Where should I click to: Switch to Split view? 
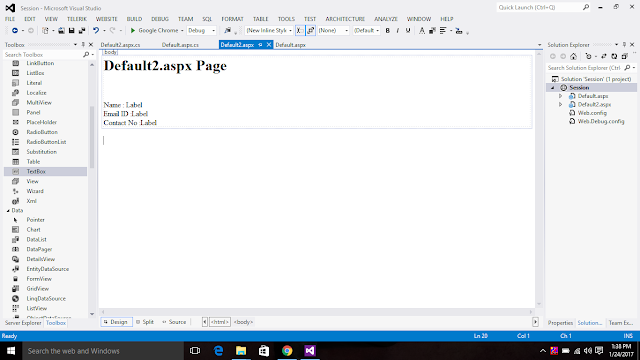pyautogui.click(x=145, y=322)
